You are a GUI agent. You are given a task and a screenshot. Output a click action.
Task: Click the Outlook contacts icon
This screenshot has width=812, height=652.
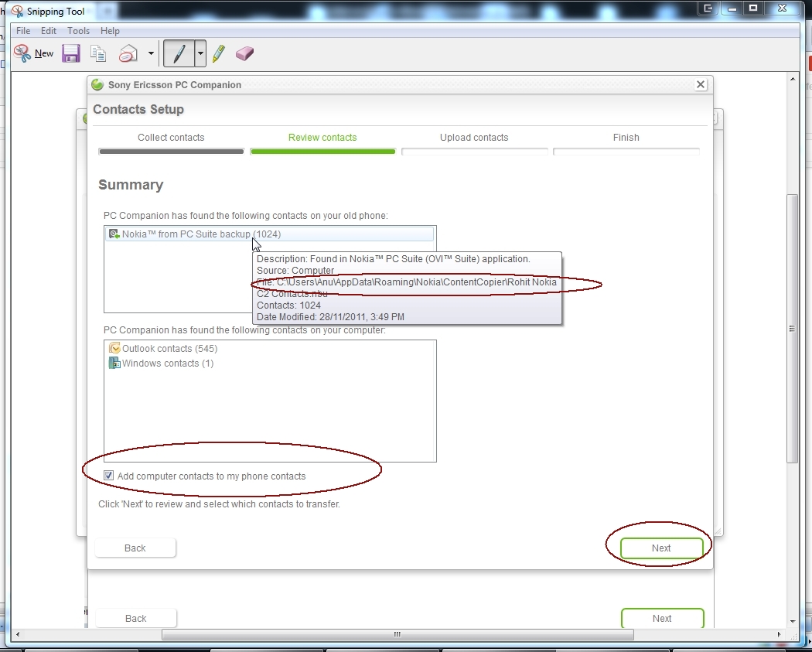point(114,349)
